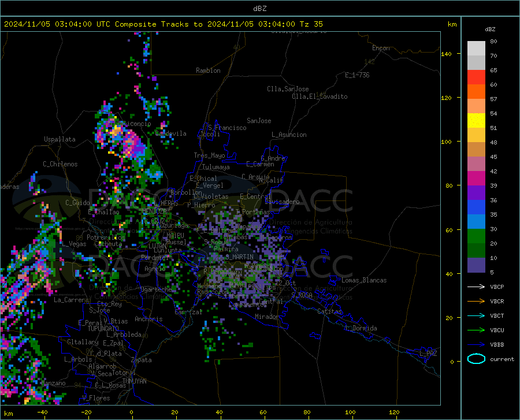
Task: Click the blue VBBB arrow legend icon
Action: (476, 344)
